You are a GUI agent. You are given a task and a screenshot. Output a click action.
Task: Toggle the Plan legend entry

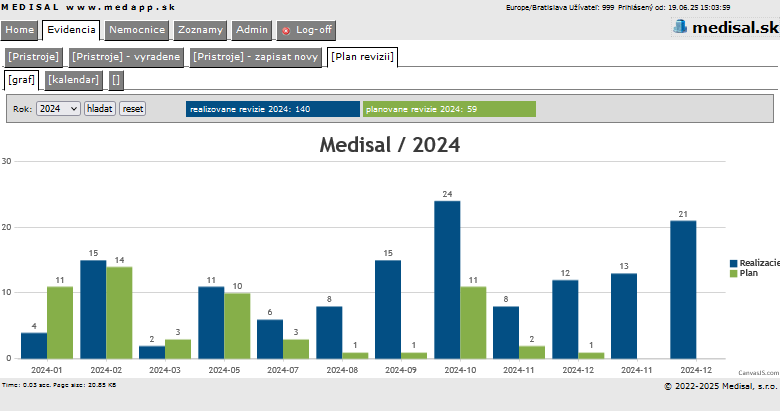click(744, 273)
